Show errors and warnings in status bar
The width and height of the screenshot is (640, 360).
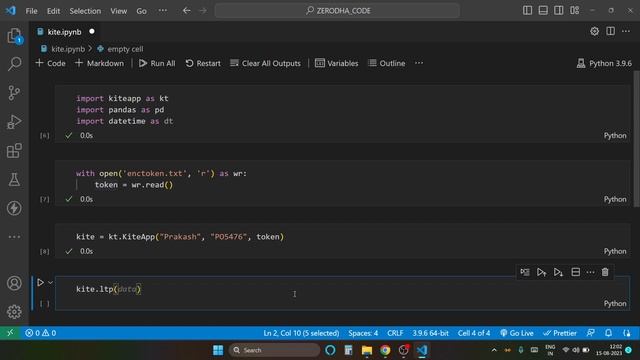coord(40,333)
